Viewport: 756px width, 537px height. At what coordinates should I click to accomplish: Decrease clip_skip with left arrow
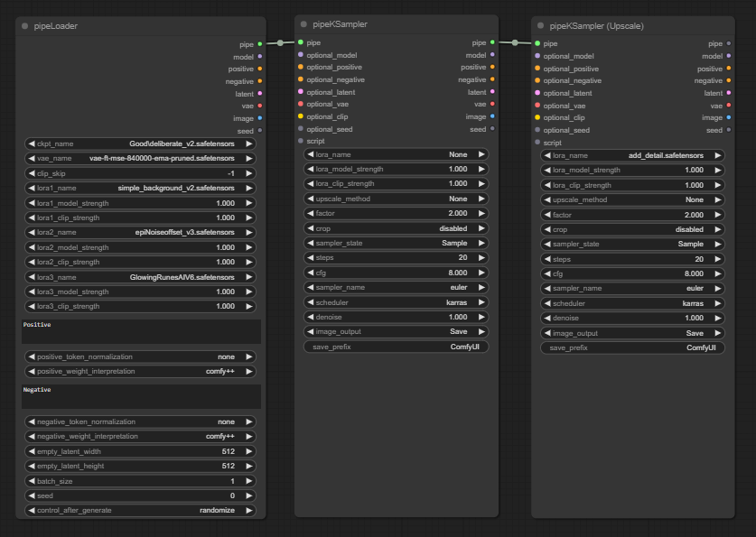point(32,173)
